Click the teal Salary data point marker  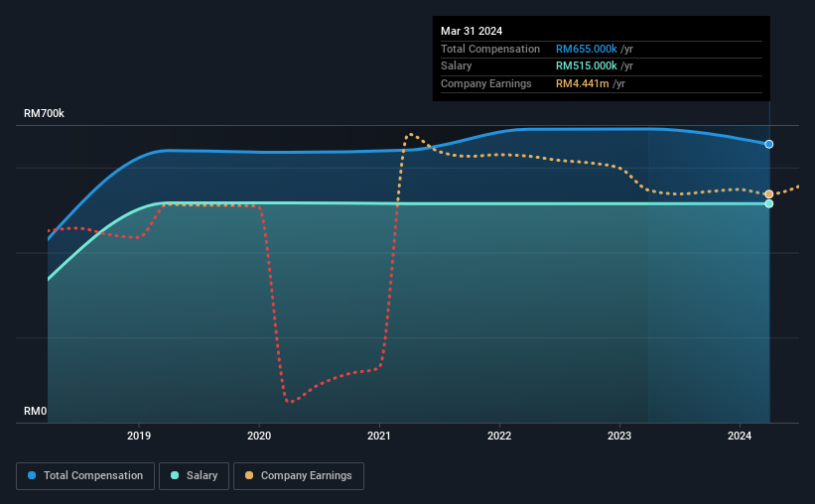(768, 203)
